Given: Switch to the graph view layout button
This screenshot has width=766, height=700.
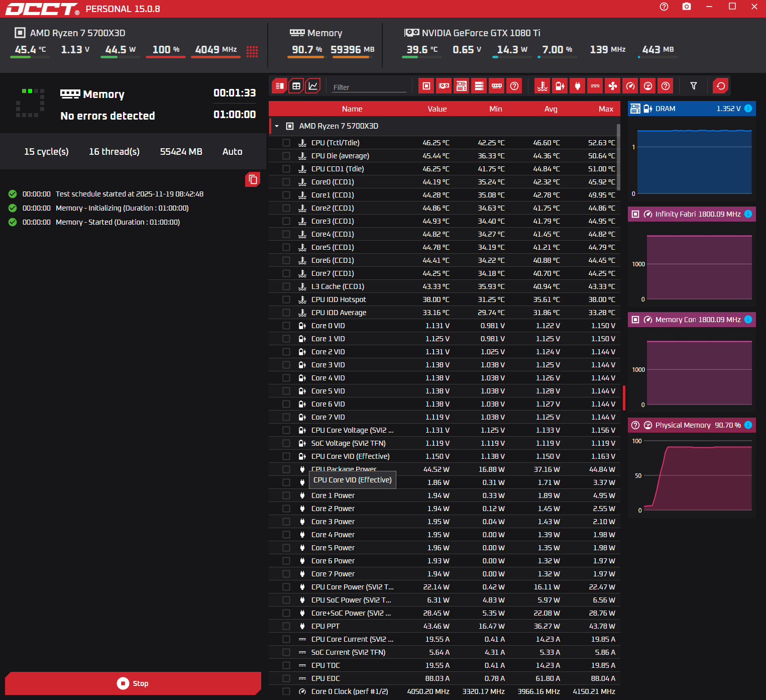Looking at the screenshot, I should [313, 86].
